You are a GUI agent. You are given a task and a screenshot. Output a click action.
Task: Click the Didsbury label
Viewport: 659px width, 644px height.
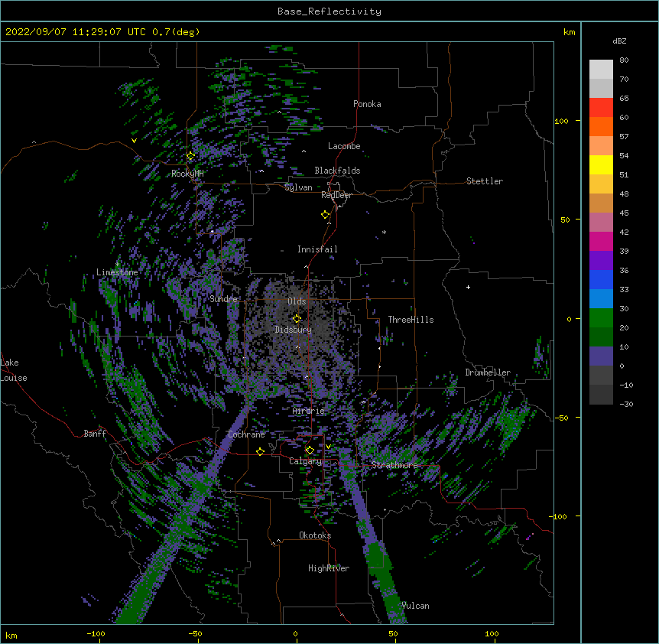point(293,330)
